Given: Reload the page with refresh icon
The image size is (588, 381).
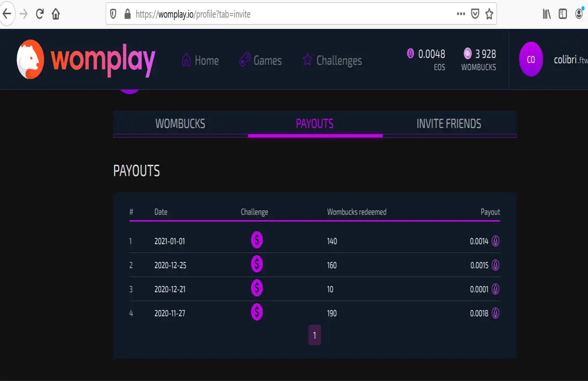Looking at the screenshot, I should pos(40,14).
